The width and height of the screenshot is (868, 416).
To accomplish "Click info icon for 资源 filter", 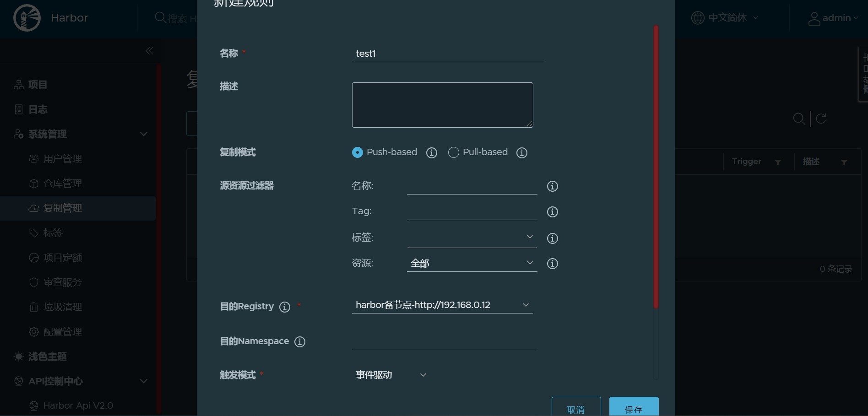I will [553, 264].
